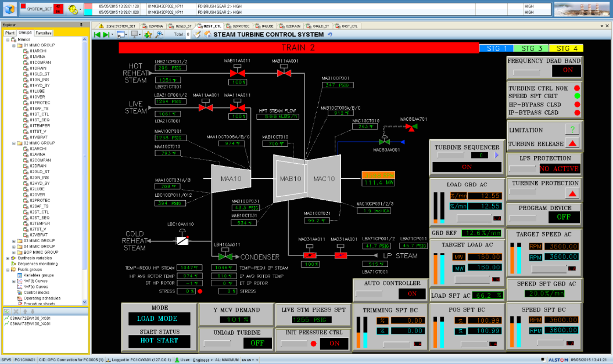Collapse the Public groups tree node
Viewport: 613px width, 364px height.
(8, 269)
